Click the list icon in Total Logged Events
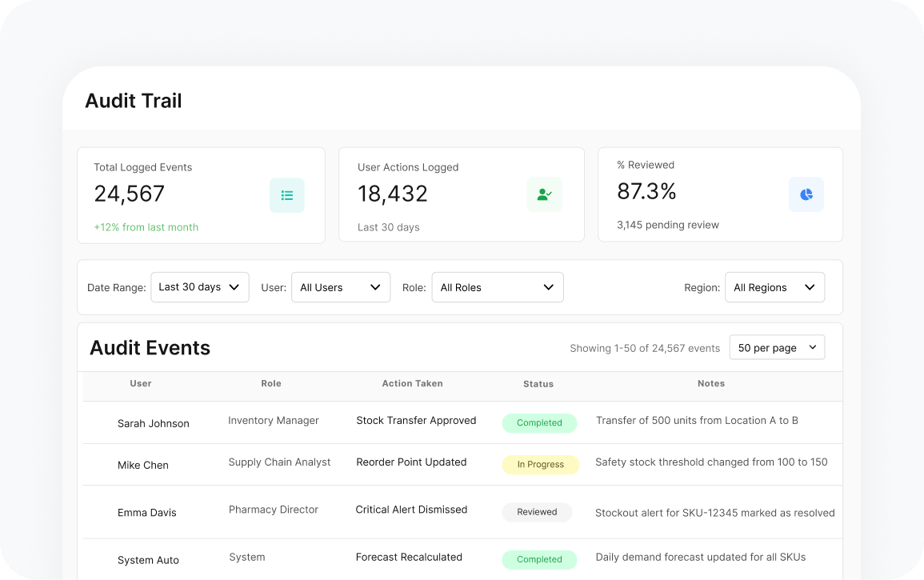This screenshot has width=924, height=580. 286,195
